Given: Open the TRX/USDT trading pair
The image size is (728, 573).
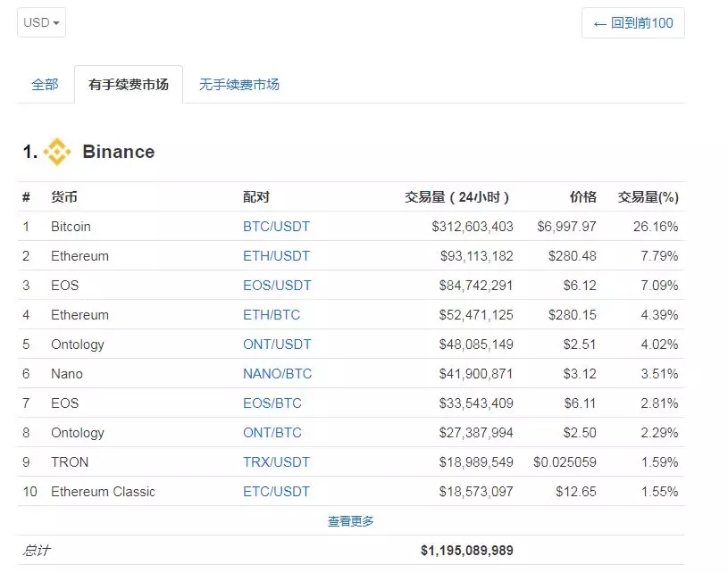Looking at the screenshot, I should point(278,462).
